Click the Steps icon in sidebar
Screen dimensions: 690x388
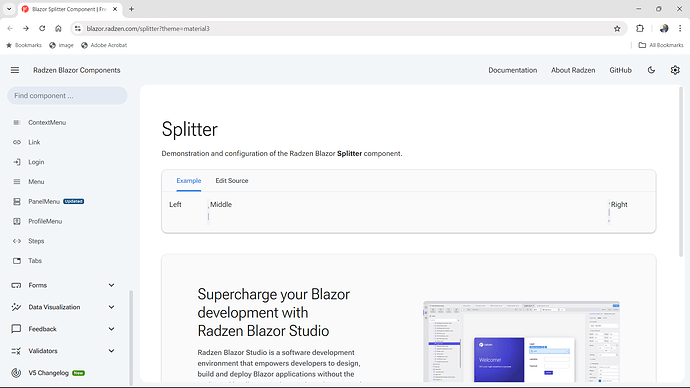pos(17,241)
